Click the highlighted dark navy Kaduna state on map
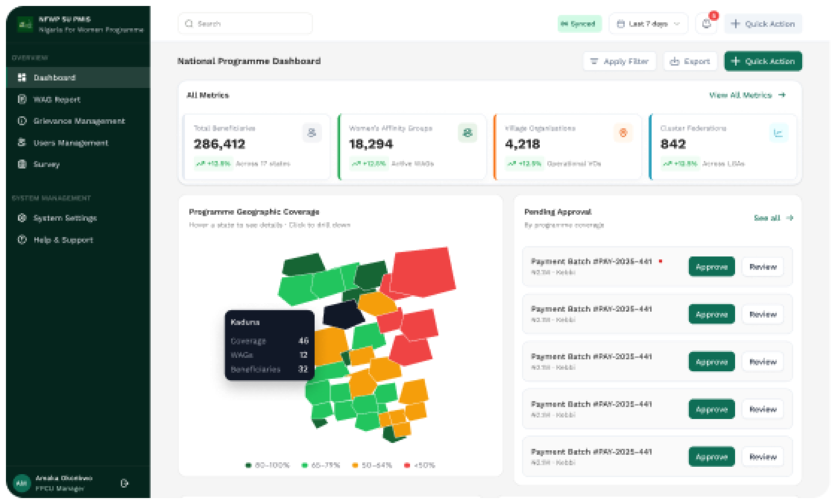This screenshot has height=504, width=832. pyautogui.click(x=343, y=314)
